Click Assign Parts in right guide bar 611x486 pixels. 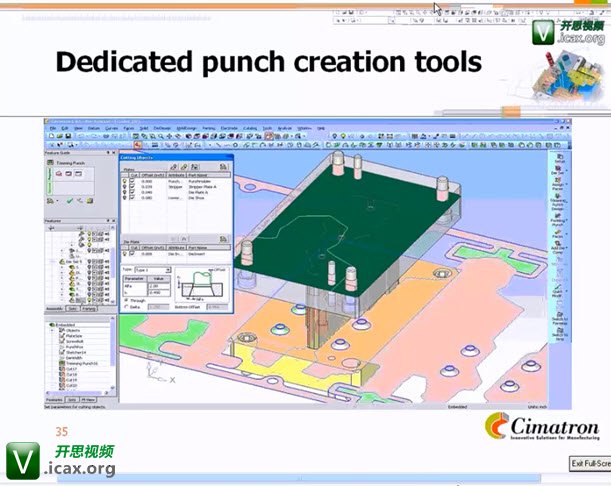tap(558, 184)
